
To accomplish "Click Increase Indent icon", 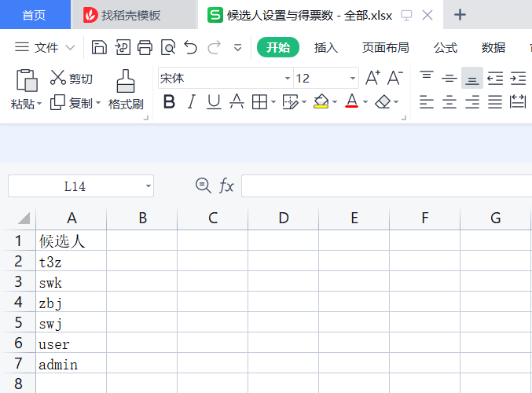I will tap(518, 78).
